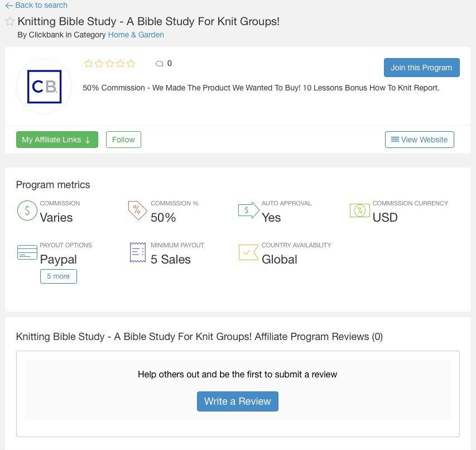The height and width of the screenshot is (450, 476).
Task: Click the Auto Approval arrow icon
Action: (249, 210)
